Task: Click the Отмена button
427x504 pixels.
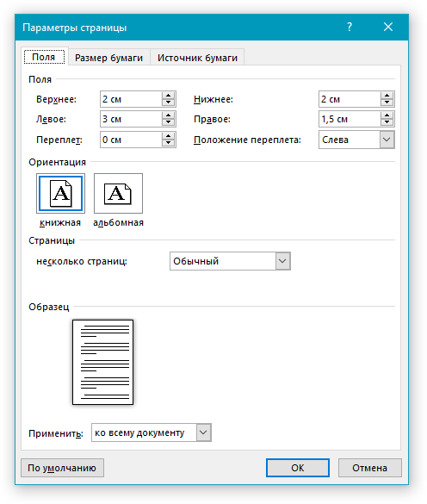Action: click(x=370, y=468)
